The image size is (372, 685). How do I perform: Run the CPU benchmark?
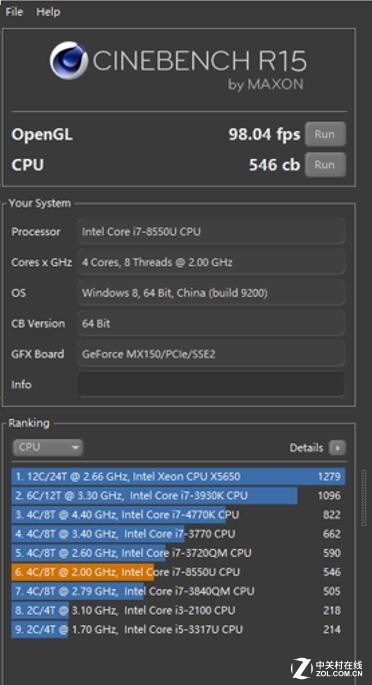click(x=325, y=165)
